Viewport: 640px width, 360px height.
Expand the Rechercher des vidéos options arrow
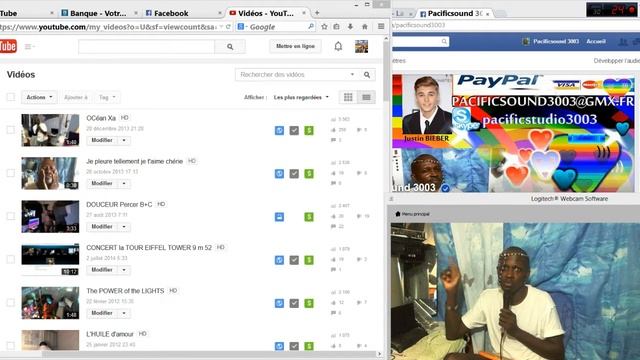pyautogui.click(x=352, y=75)
